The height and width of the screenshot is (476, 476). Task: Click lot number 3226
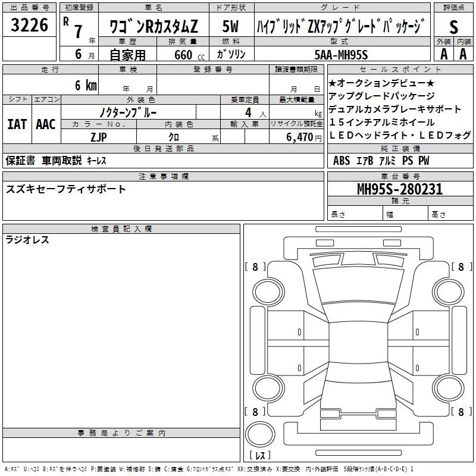coord(30,24)
